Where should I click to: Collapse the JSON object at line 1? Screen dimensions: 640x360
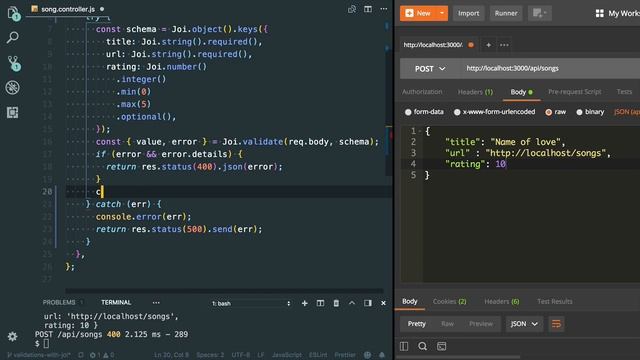click(x=419, y=131)
